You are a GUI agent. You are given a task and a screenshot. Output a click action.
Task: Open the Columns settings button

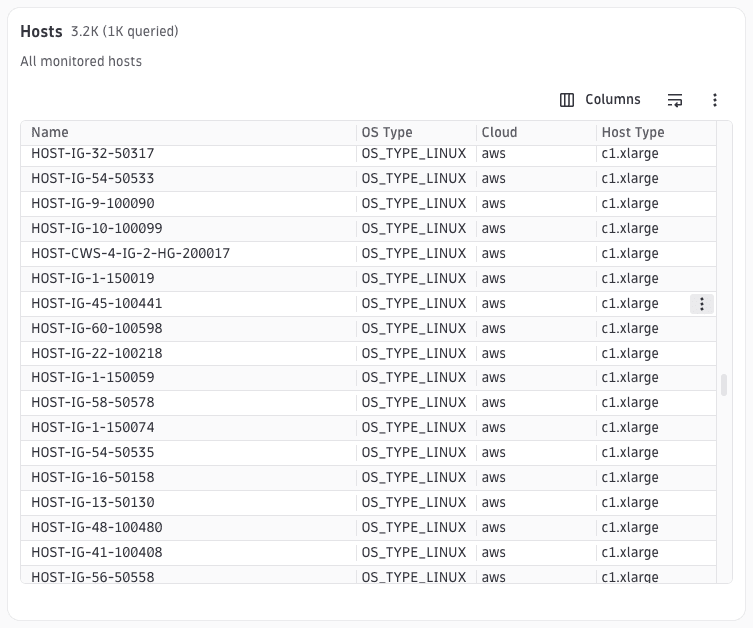pos(600,100)
